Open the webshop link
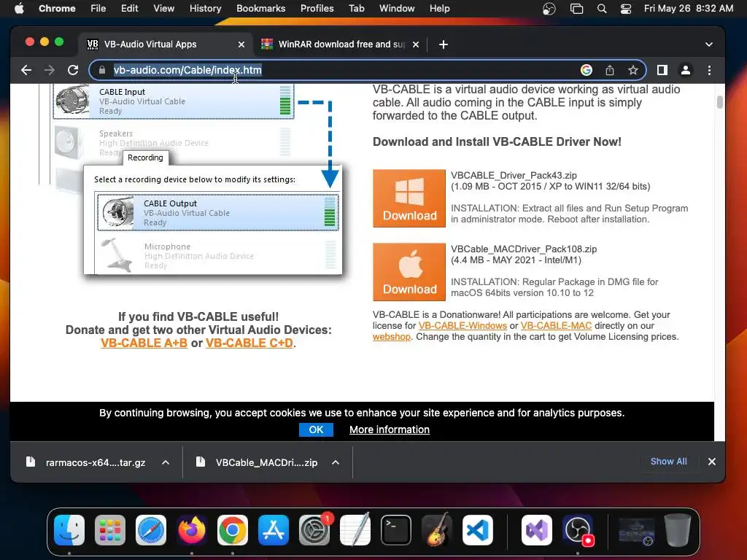Image resolution: width=747 pixels, height=560 pixels. [392, 337]
